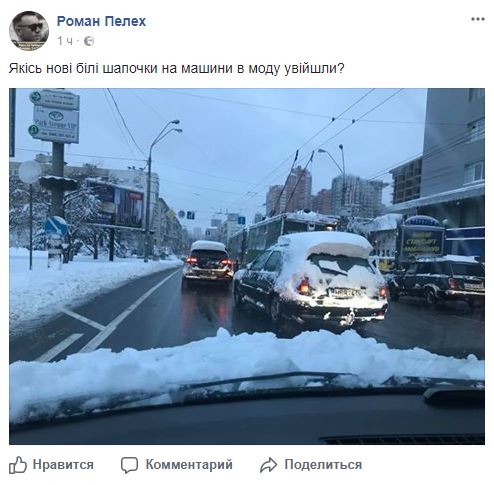This screenshot has width=494, height=485.
Task: Click the speech bubble comment icon
Action: [x=129, y=465]
